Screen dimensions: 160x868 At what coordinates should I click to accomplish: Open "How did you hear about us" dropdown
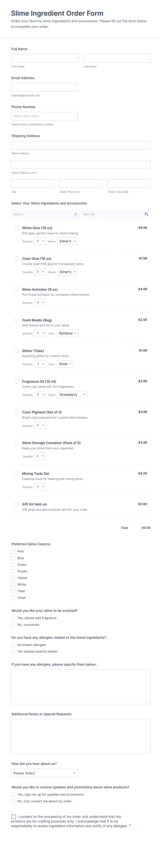pyautogui.click(x=44, y=773)
